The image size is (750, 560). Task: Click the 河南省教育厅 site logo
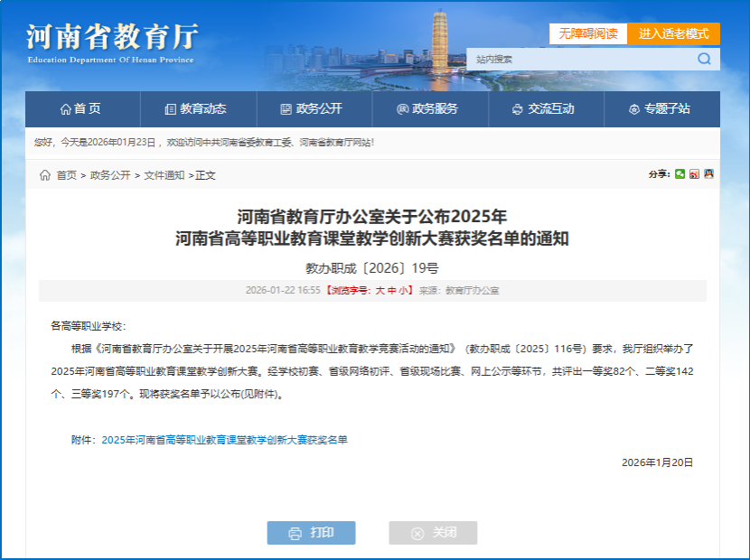[x=110, y=42]
